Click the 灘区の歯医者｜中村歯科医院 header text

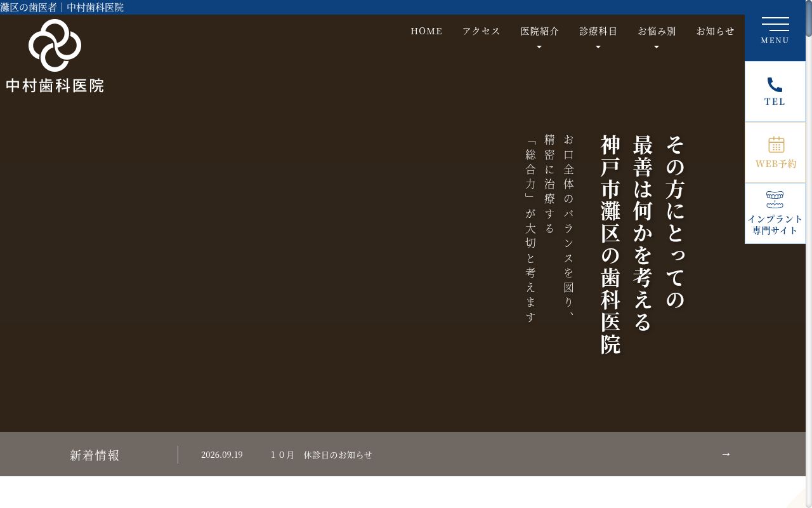(x=62, y=8)
